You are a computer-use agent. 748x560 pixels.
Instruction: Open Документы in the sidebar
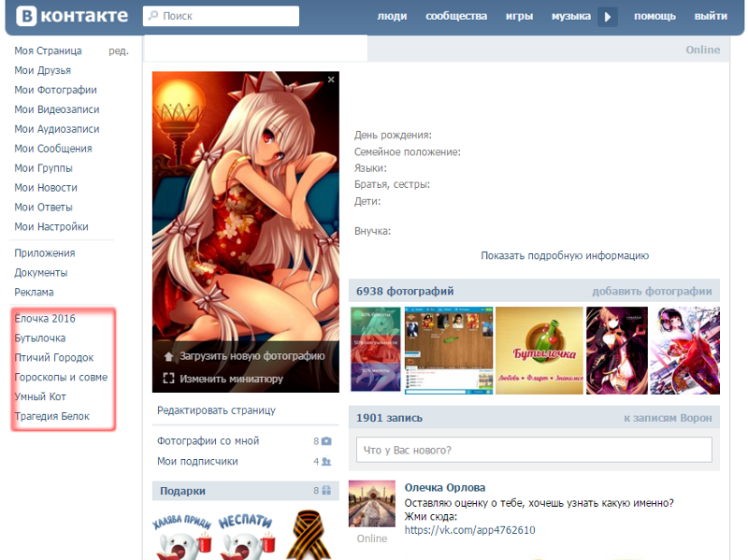click(x=40, y=273)
